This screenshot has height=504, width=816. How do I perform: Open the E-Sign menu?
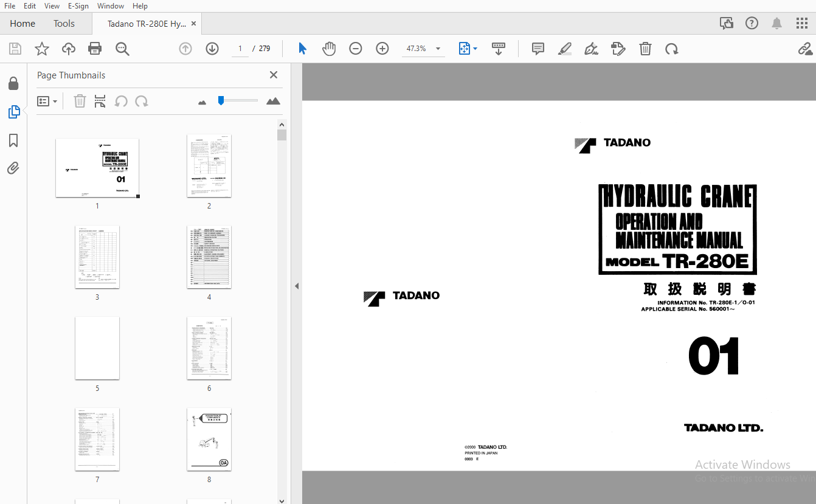click(78, 6)
